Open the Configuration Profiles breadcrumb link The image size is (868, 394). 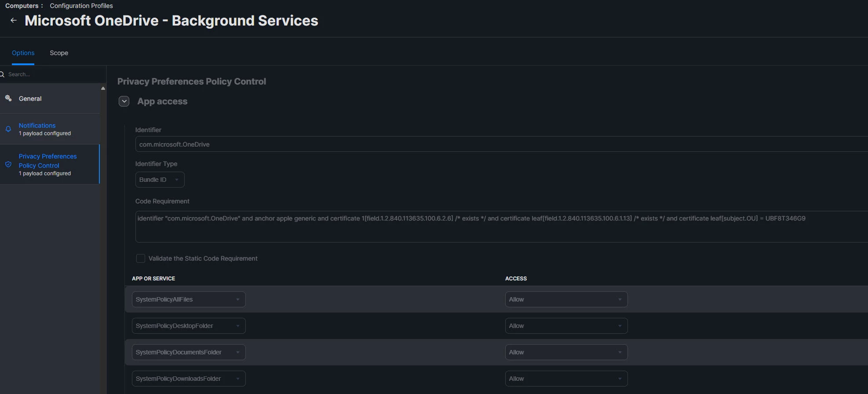pyautogui.click(x=81, y=6)
